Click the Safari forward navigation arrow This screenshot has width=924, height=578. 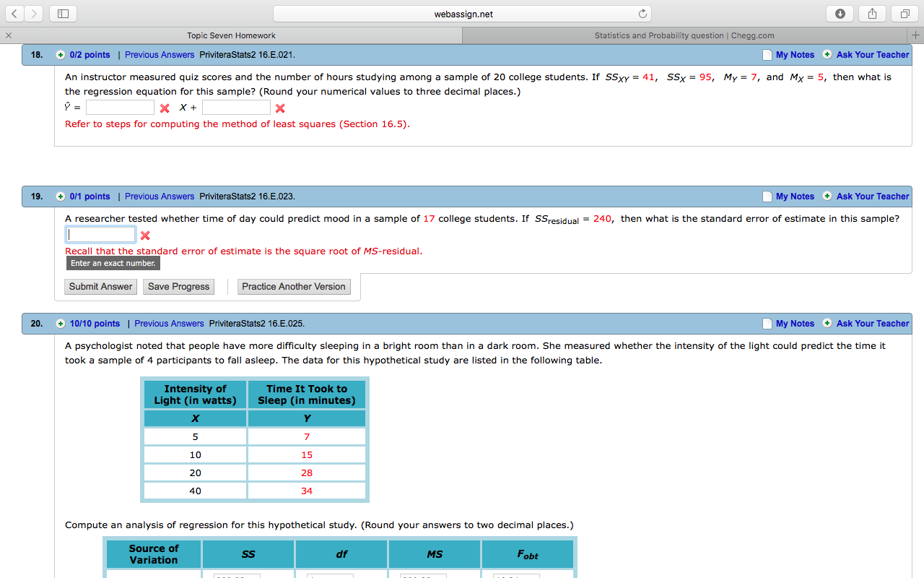click(x=33, y=13)
